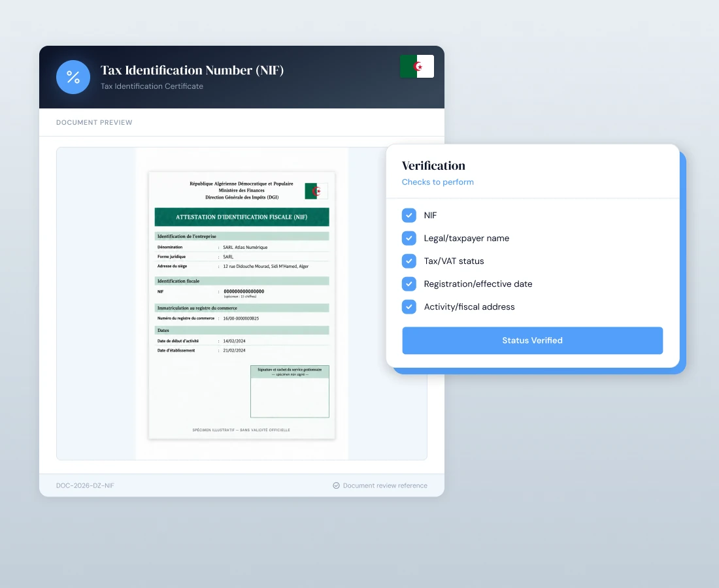Click the DOCUMENT PREVIEW section label
The width and height of the screenshot is (719, 588).
coord(94,122)
